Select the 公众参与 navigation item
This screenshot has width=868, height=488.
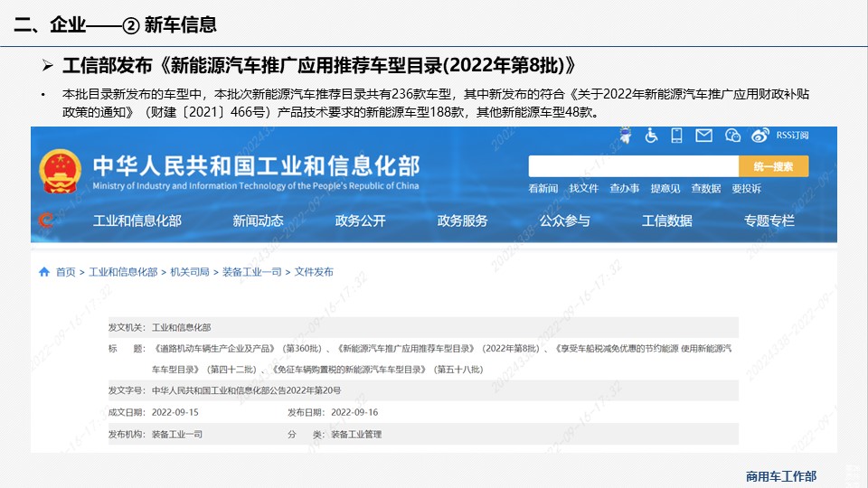coord(564,221)
